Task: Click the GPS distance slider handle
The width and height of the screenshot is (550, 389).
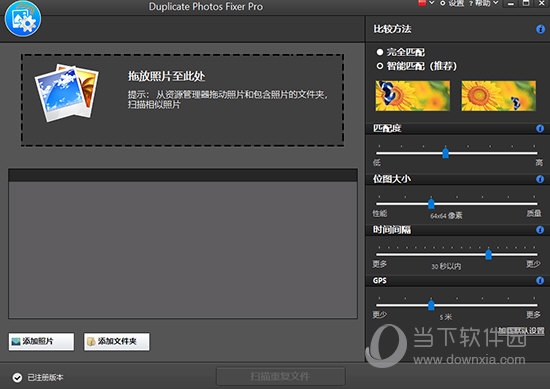Action: click(431, 305)
